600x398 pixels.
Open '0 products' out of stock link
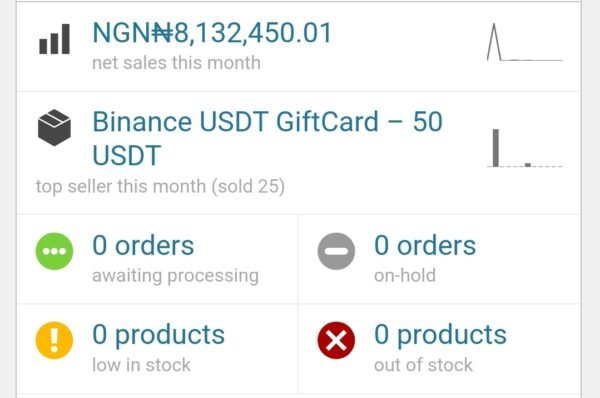[440, 335]
